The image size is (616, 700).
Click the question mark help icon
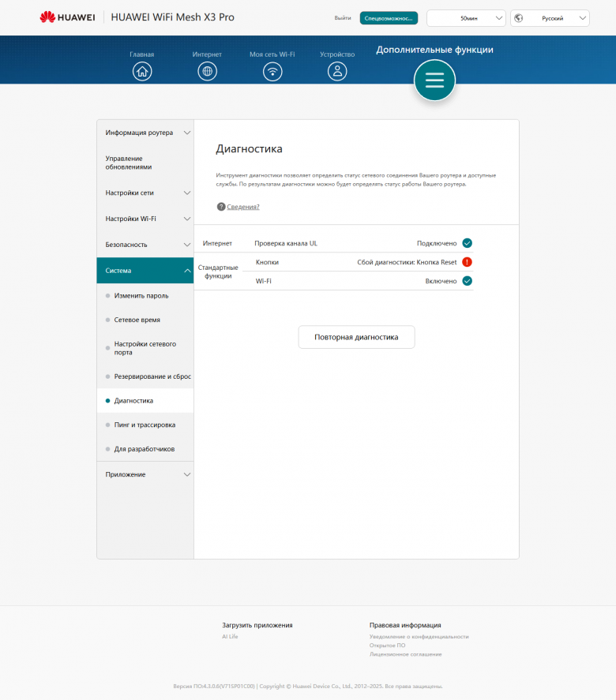click(220, 207)
